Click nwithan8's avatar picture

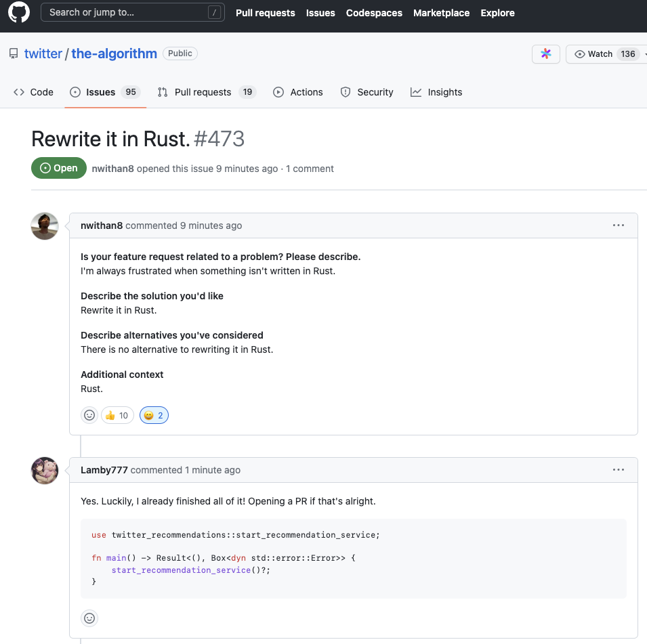[45, 226]
